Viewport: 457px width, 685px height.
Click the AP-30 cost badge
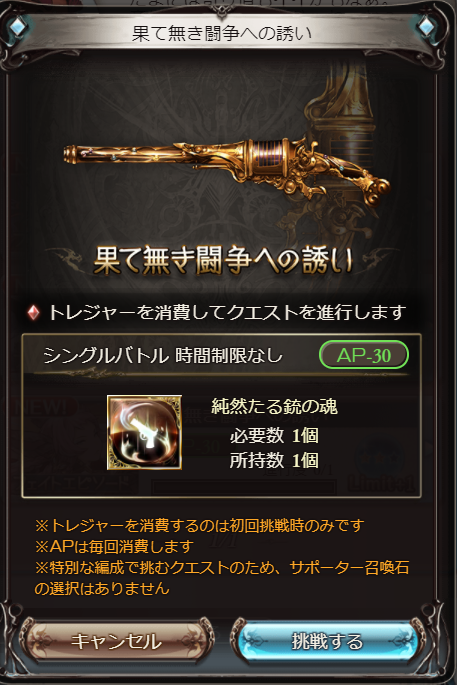coord(364,355)
